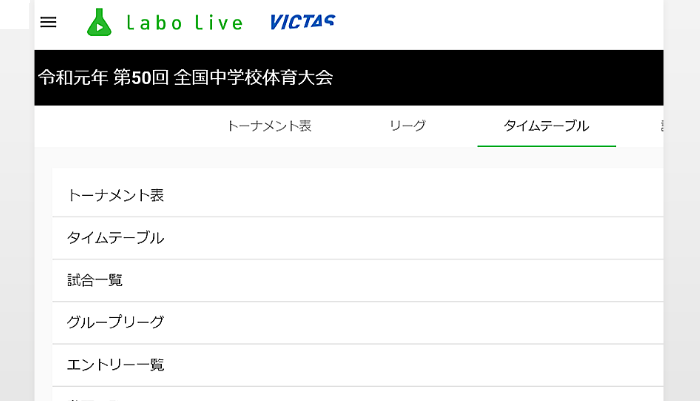Open タイムテーブル entry in the list
700x401 pixels.
point(358,238)
